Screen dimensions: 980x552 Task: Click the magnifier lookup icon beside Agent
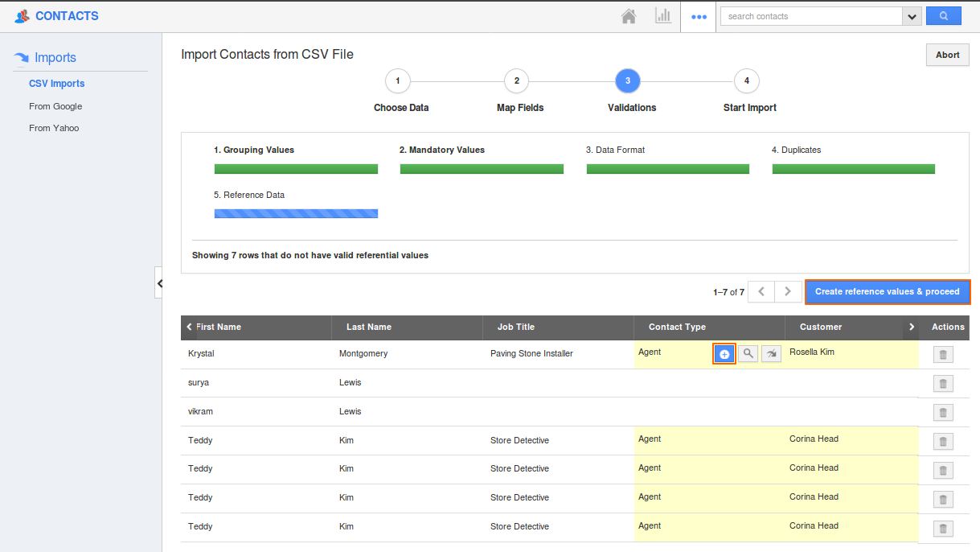[748, 354]
